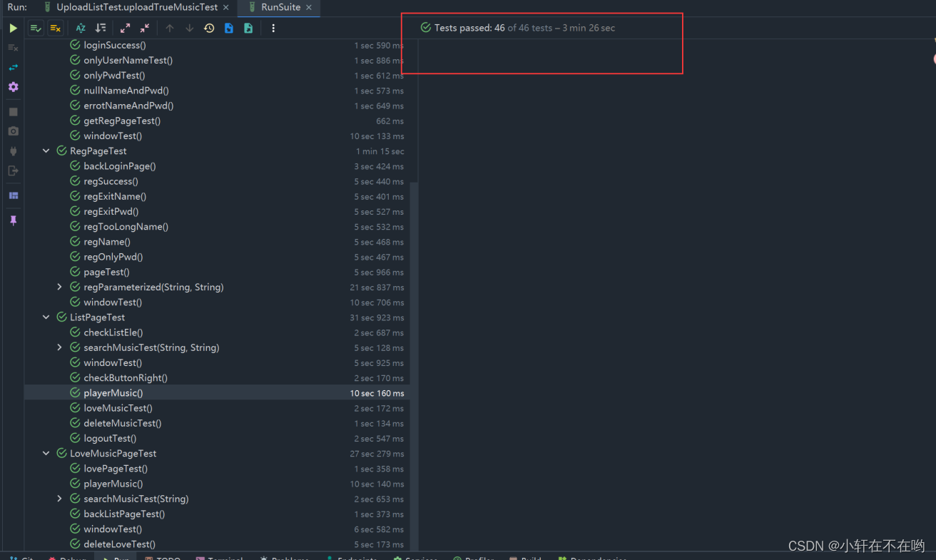Export test results
This screenshot has height=560, width=936.
click(x=248, y=28)
